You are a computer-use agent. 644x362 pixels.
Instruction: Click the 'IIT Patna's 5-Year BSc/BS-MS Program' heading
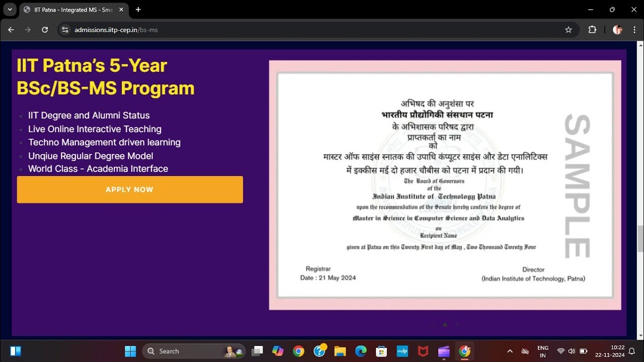point(106,77)
